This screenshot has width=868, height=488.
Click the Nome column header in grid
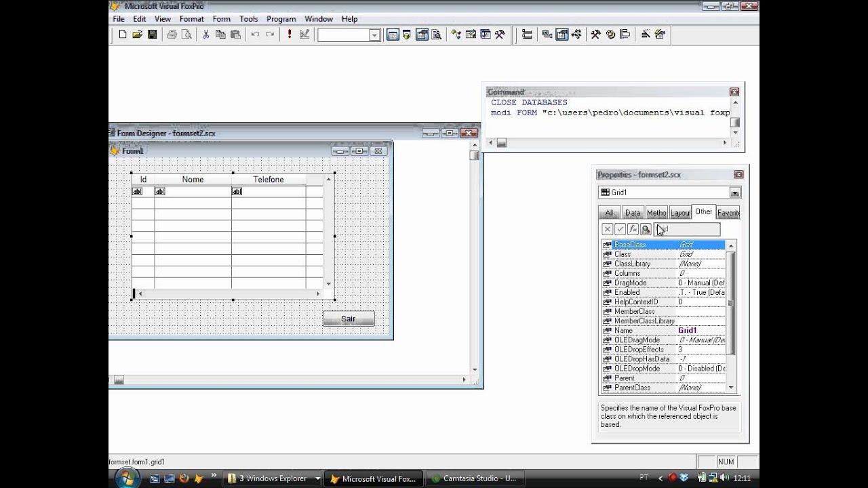pyautogui.click(x=193, y=180)
